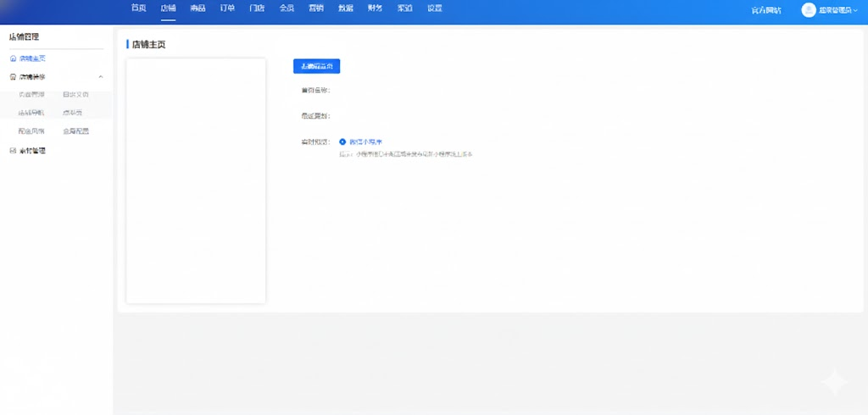
Task: Open 页面管理 under 店铺装修
Action: 31,95
